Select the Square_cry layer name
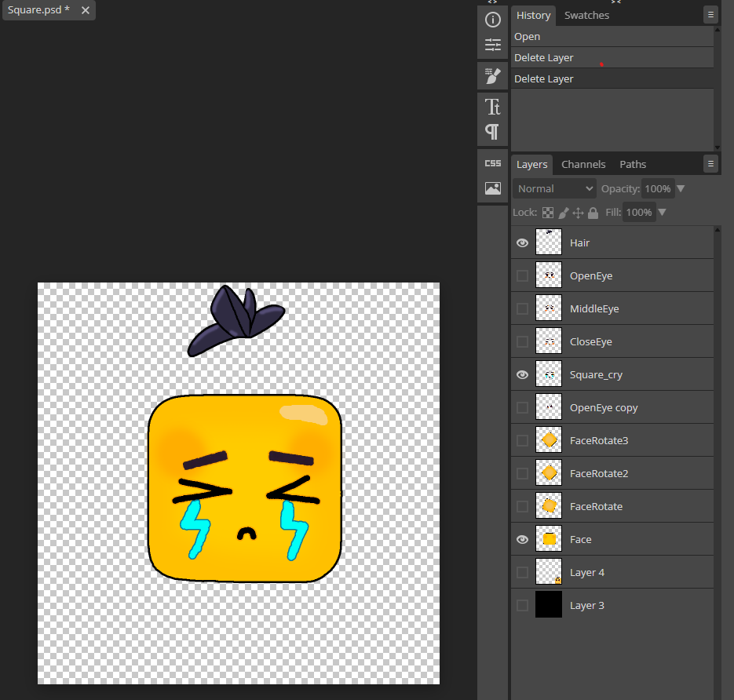Image resolution: width=734 pixels, height=700 pixels. click(x=596, y=375)
